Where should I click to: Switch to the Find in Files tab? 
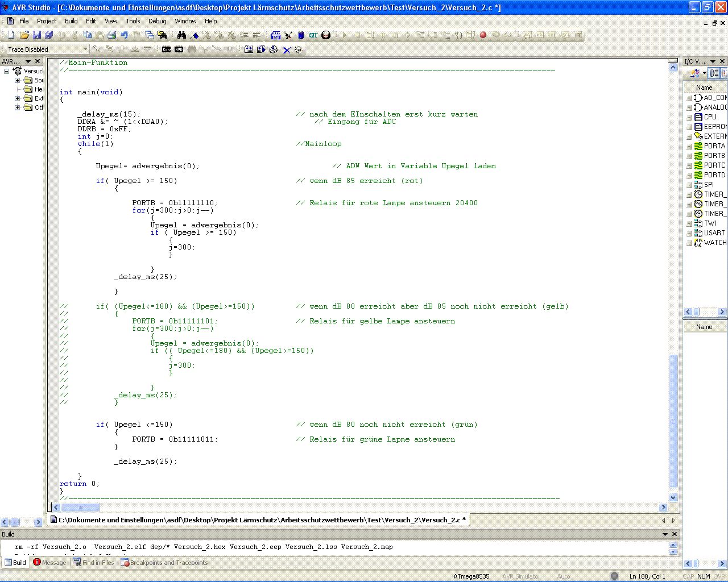(93, 563)
